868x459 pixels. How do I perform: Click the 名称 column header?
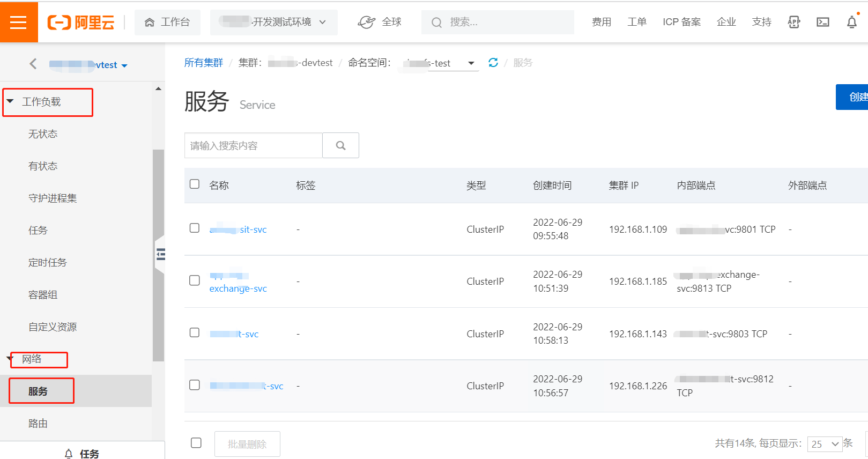point(219,186)
